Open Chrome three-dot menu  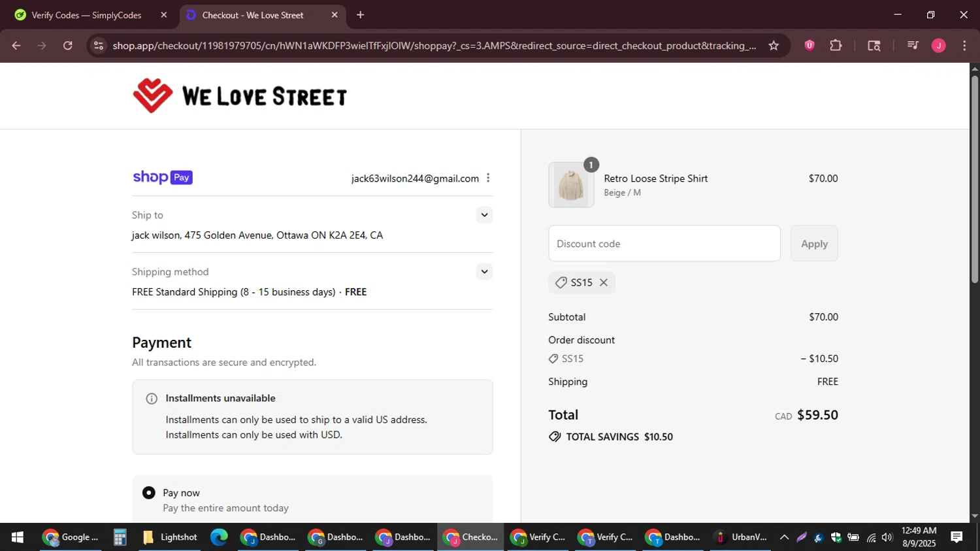pyautogui.click(x=964, y=46)
